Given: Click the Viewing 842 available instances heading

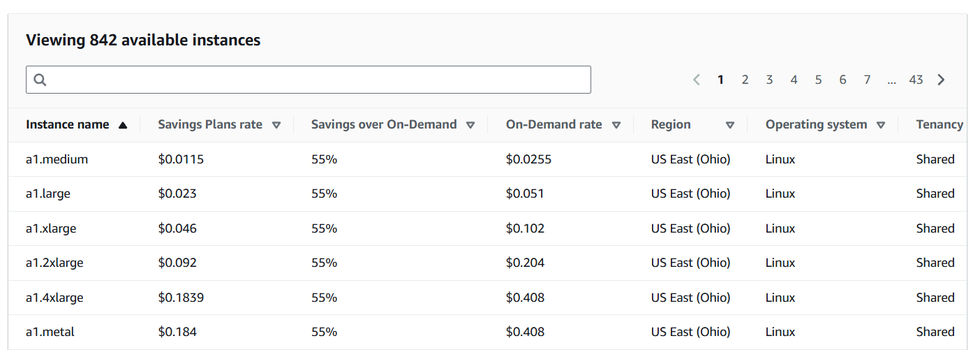Looking at the screenshot, I should point(143,41).
